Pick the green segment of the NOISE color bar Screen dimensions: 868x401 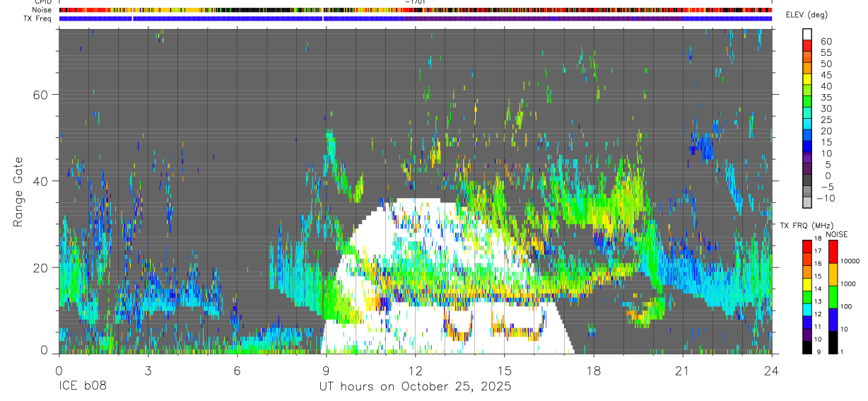tap(833, 297)
